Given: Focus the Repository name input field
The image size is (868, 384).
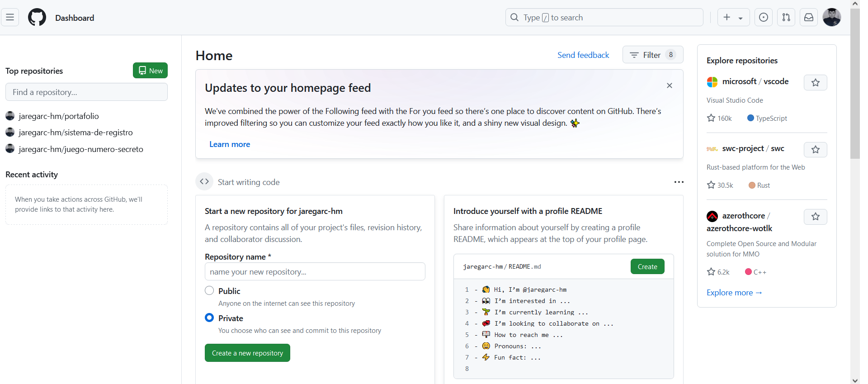Looking at the screenshot, I should coord(315,271).
